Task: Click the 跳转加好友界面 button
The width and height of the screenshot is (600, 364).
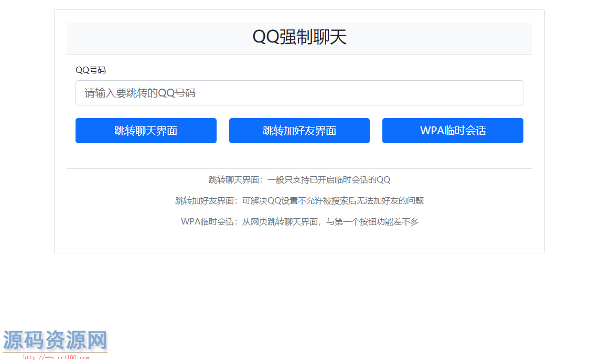Action: click(x=299, y=131)
